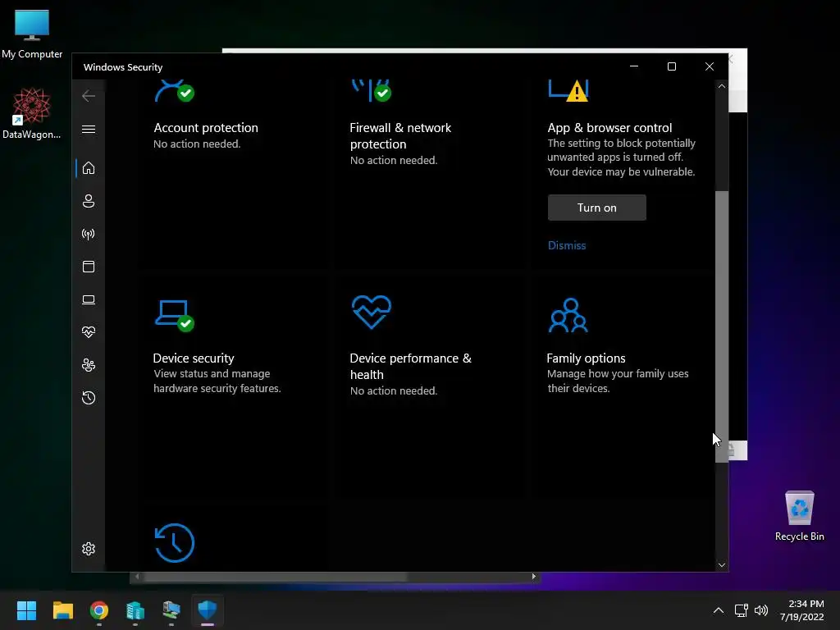840x630 pixels.
Task: Click the horizontal scrollbar left arrow
Action: pos(137,577)
